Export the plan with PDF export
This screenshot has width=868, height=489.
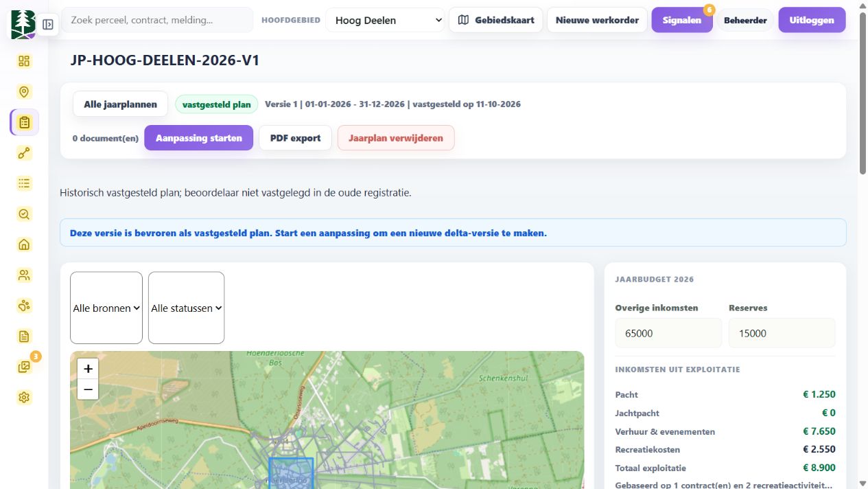(295, 138)
